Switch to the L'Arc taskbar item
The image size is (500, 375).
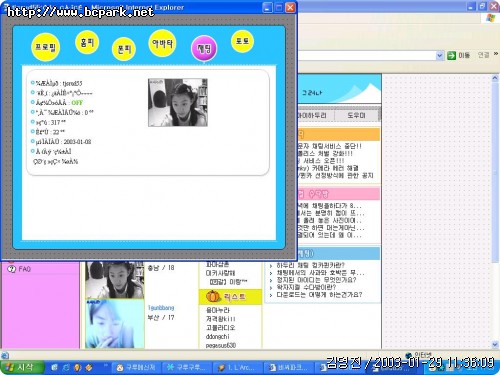pos(237,368)
